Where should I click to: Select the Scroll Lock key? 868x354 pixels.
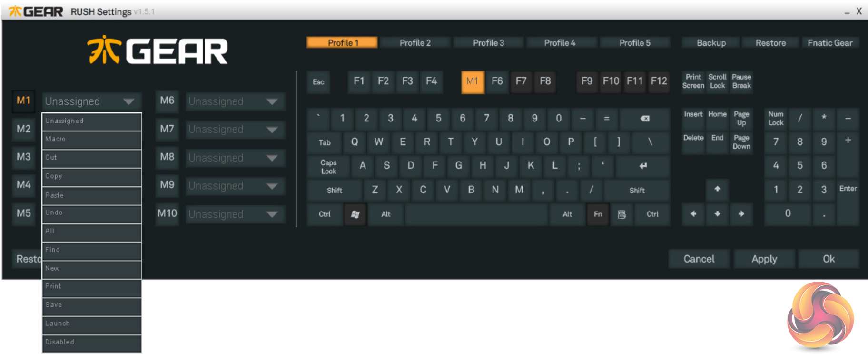[x=717, y=81]
